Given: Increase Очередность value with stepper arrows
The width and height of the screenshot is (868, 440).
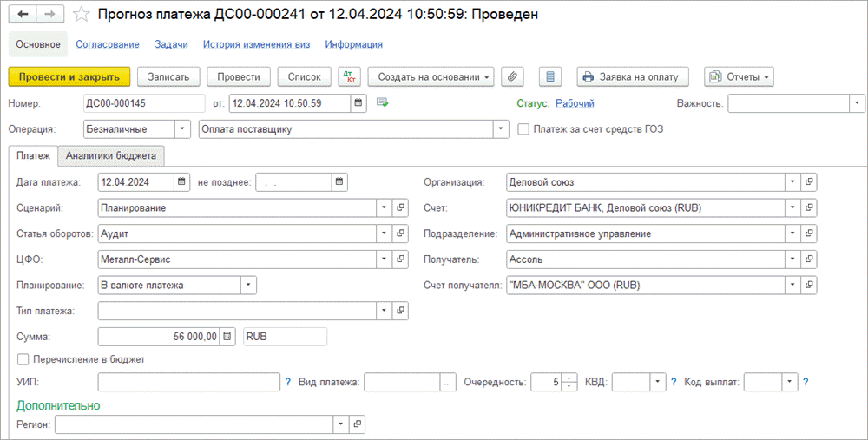Looking at the screenshot, I should pyautogui.click(x=569, y=378).
